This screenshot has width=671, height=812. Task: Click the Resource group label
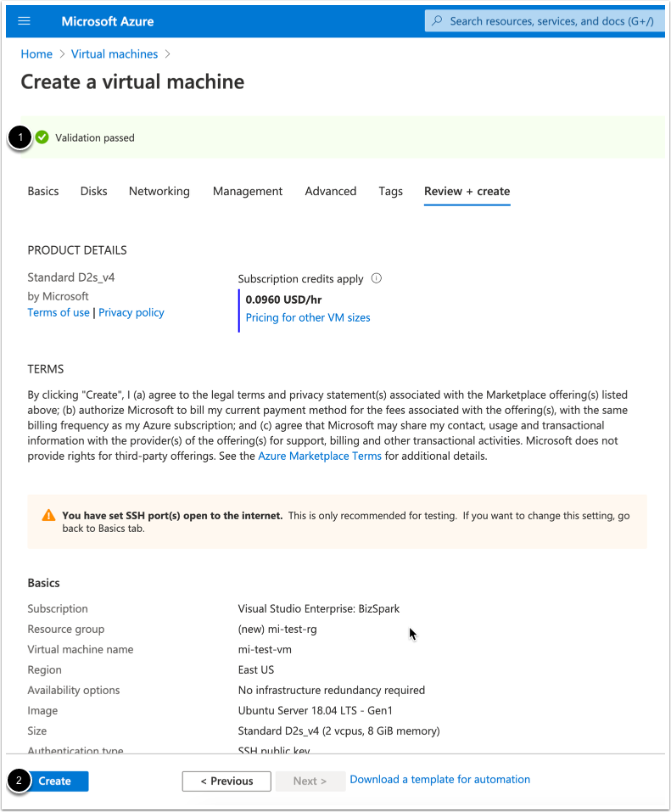tap(66, 629)
